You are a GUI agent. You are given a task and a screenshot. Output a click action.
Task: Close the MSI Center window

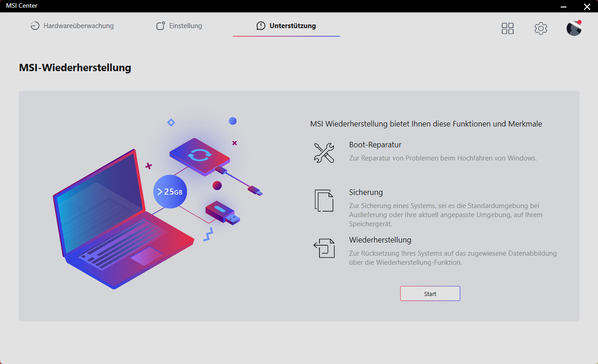pyautogui.click(x=587, y=6)
